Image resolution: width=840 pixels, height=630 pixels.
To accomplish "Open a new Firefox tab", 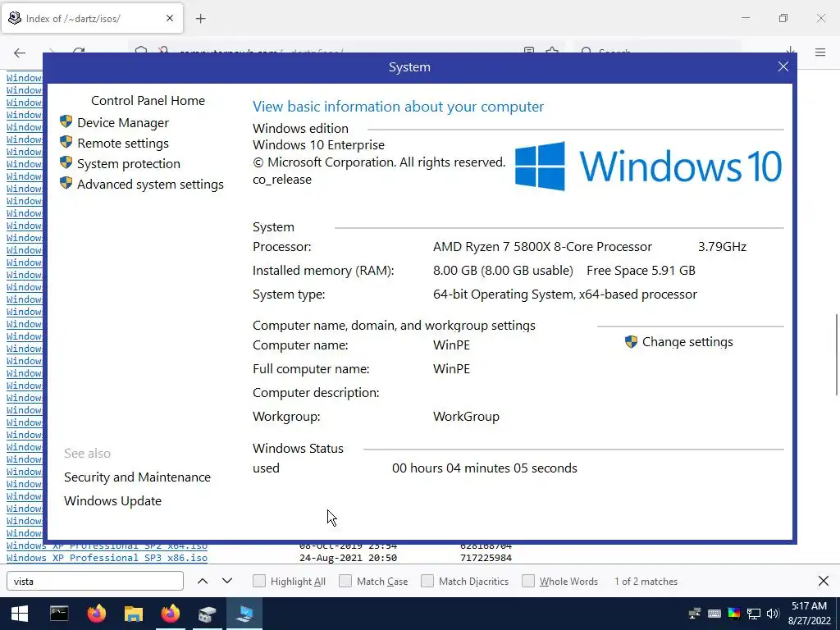I will 200,19.
